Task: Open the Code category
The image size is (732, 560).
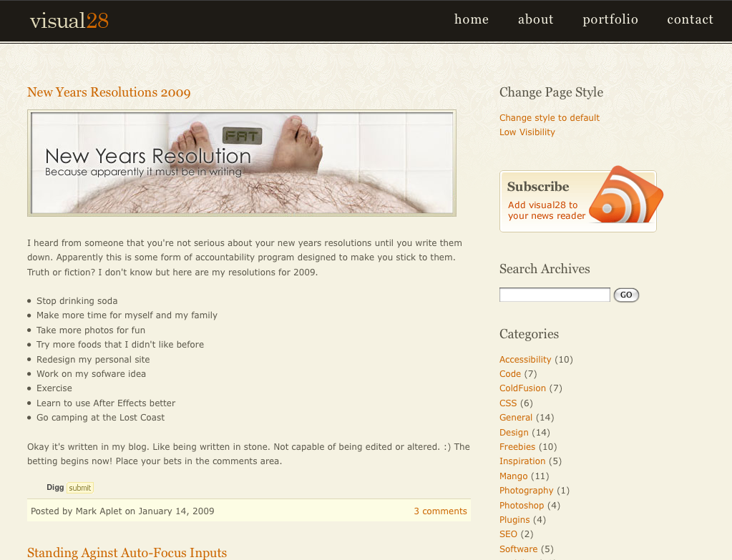Action: [509, 374]
